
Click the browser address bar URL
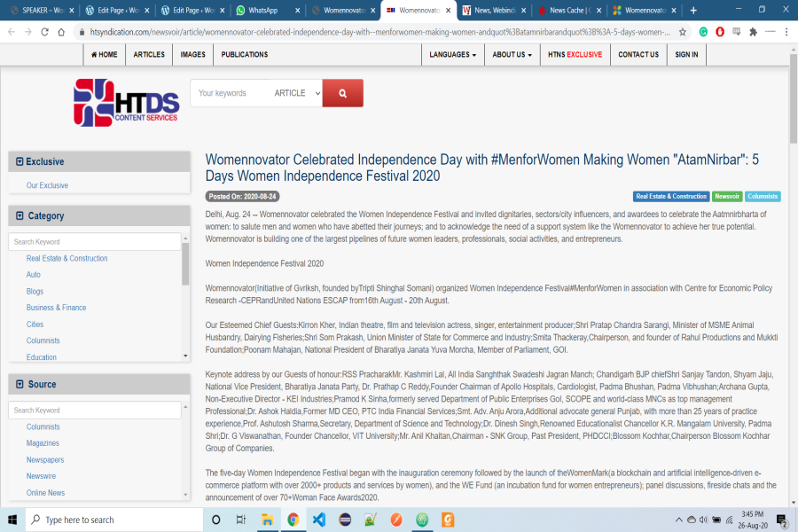click(x=379, y=32)
